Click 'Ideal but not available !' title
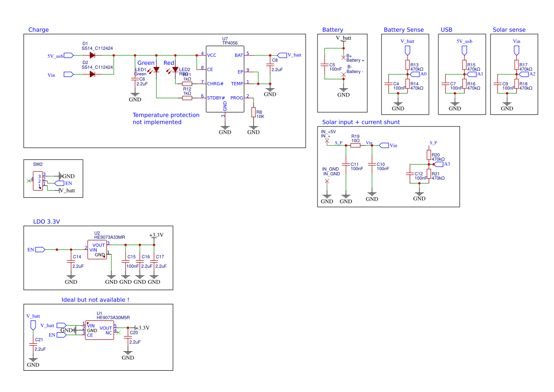 pyautogui.click(x=95, y=300)
